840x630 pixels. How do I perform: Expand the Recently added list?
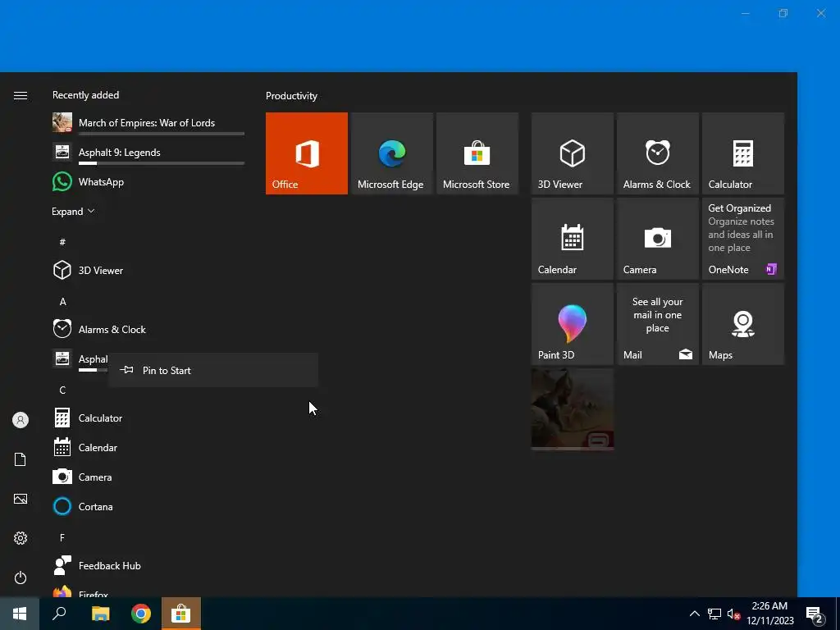click(x=73, y=212)
